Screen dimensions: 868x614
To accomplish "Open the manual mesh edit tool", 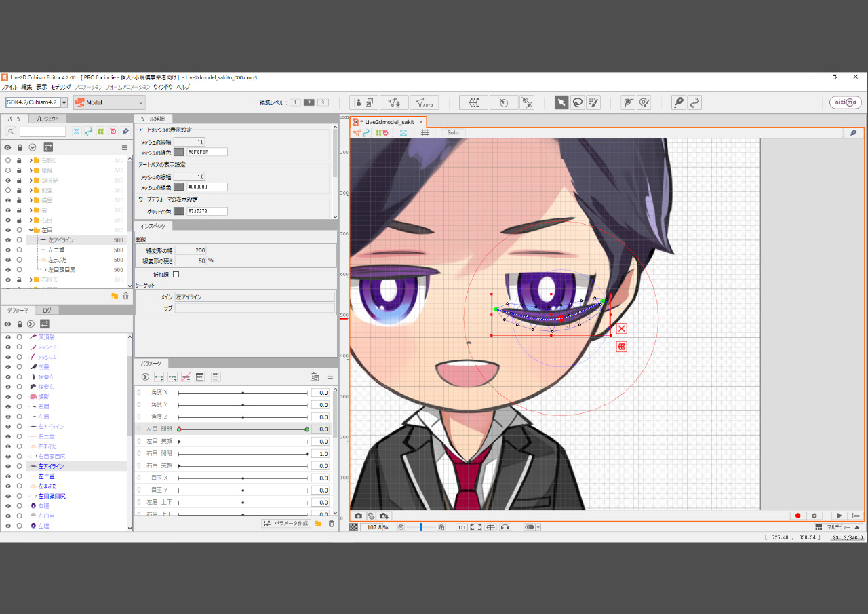I will 394,102.
